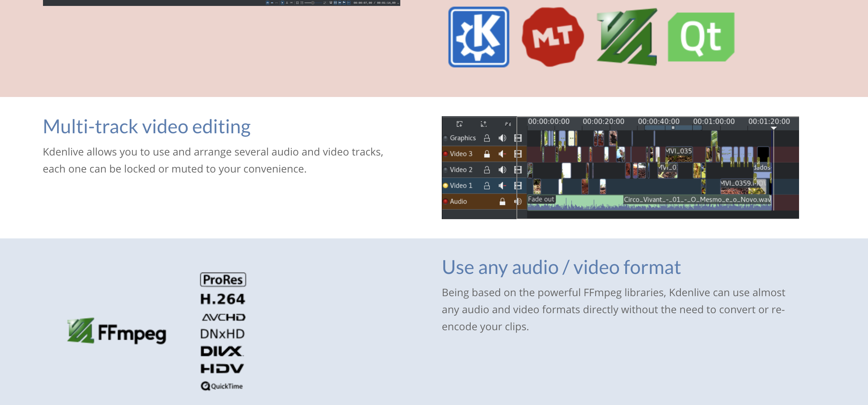Click the zone slider handle in timeline ruler
Screen dimensions: 868x405
tap(673, 128)
